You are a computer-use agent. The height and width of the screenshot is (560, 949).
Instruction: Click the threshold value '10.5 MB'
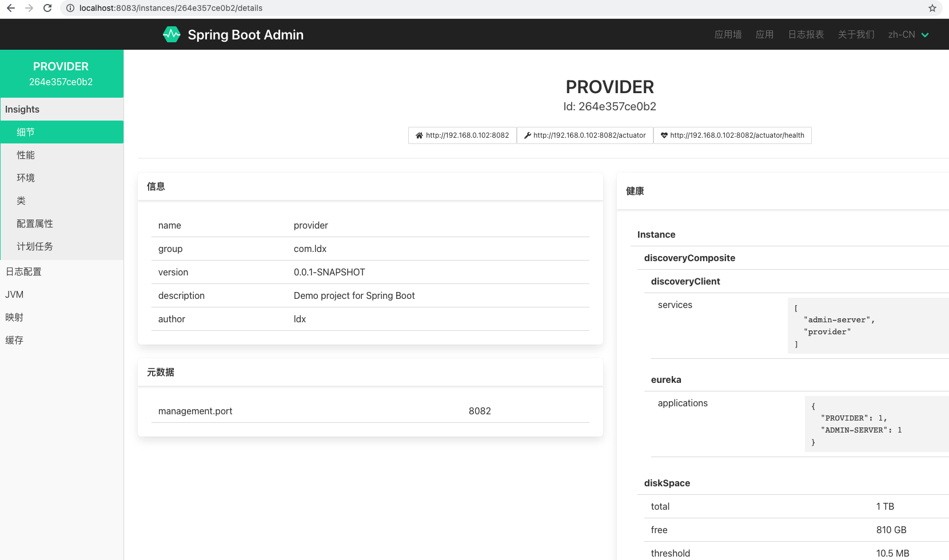pyautogui.click(x=892, y=553)
